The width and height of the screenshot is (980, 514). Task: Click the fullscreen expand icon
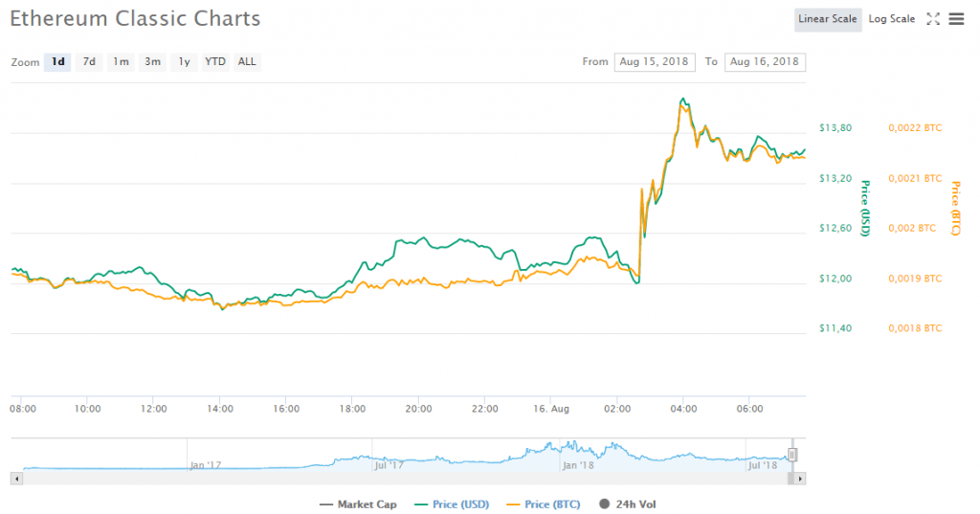[934, 19]
